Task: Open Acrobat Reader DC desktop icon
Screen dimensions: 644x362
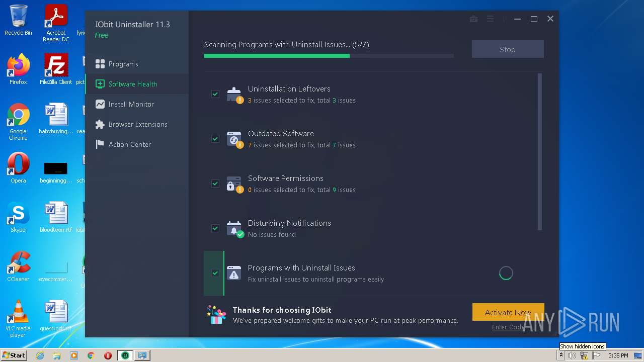Action: click(56, 23)
